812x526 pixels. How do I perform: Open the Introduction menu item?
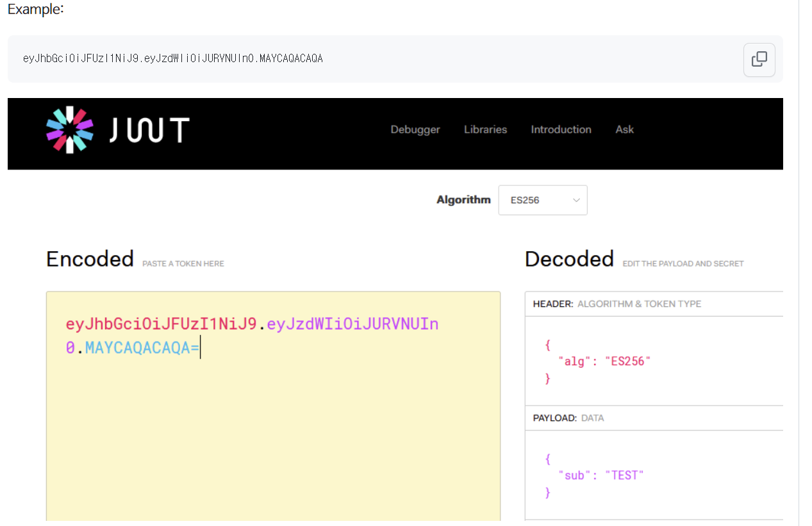point(561,129)
